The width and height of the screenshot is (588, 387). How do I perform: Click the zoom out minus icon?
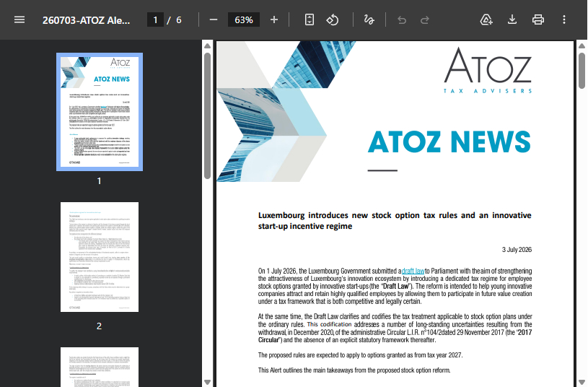[x=214, y=19]
